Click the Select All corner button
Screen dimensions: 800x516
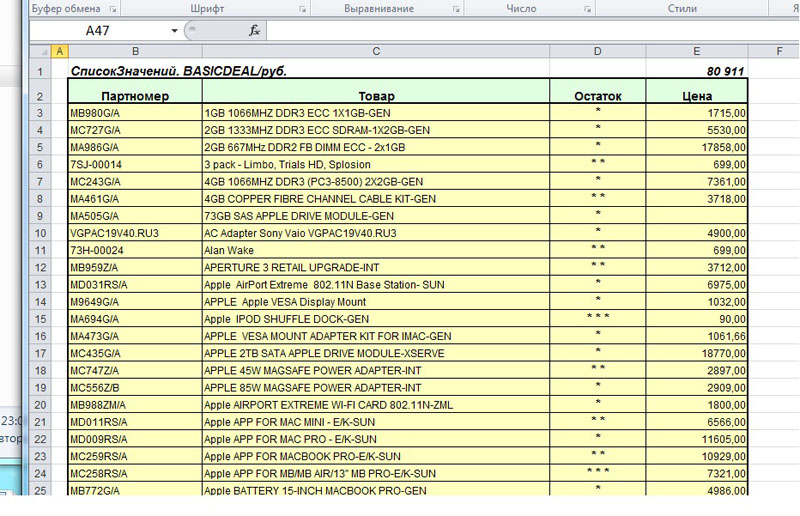[x=40, y=51]
